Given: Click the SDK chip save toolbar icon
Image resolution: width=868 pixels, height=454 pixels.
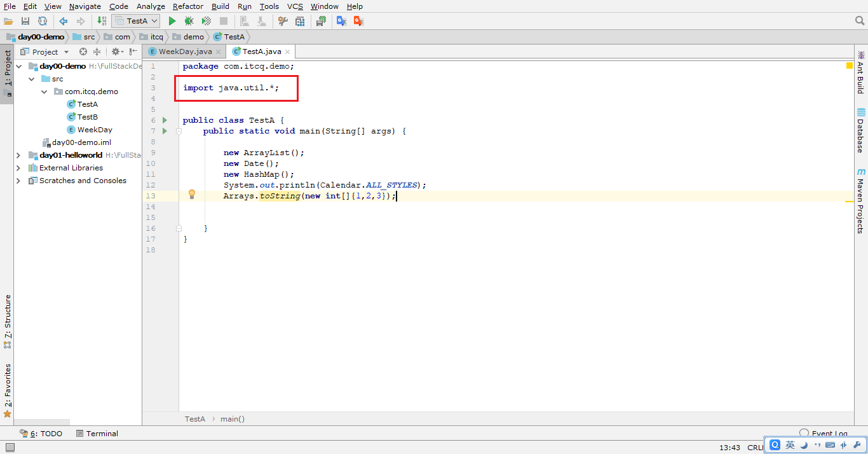Looking at the screenshot, I should [322, 21].
